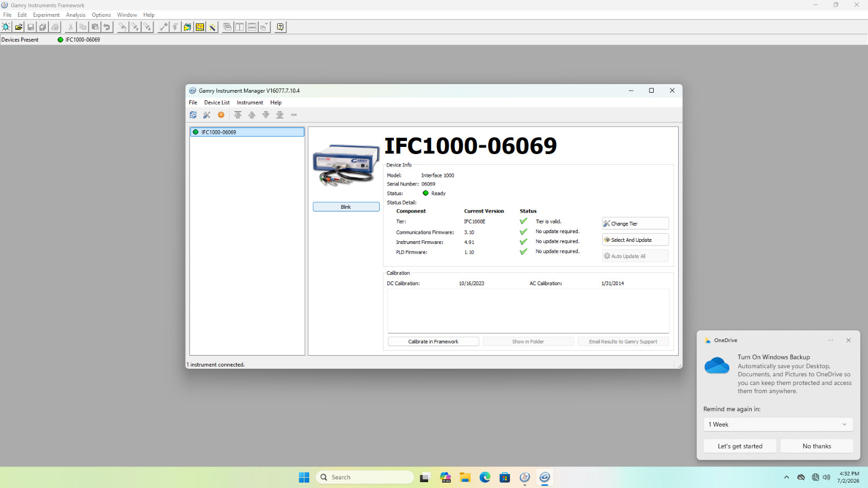Click the flashlight with question mark icon
Screen dimensions: 868x488
click(123, 27)
